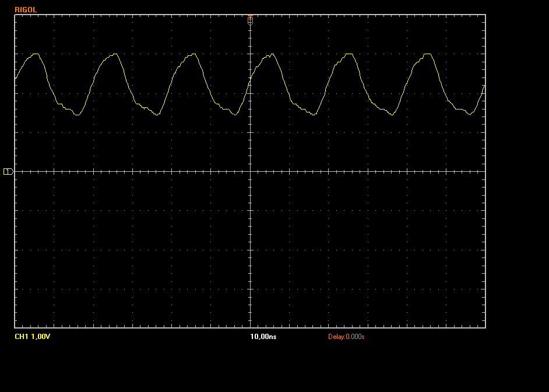Click the second waveform peak from the left
Screen dimensions: 549x392
point(115,54)
